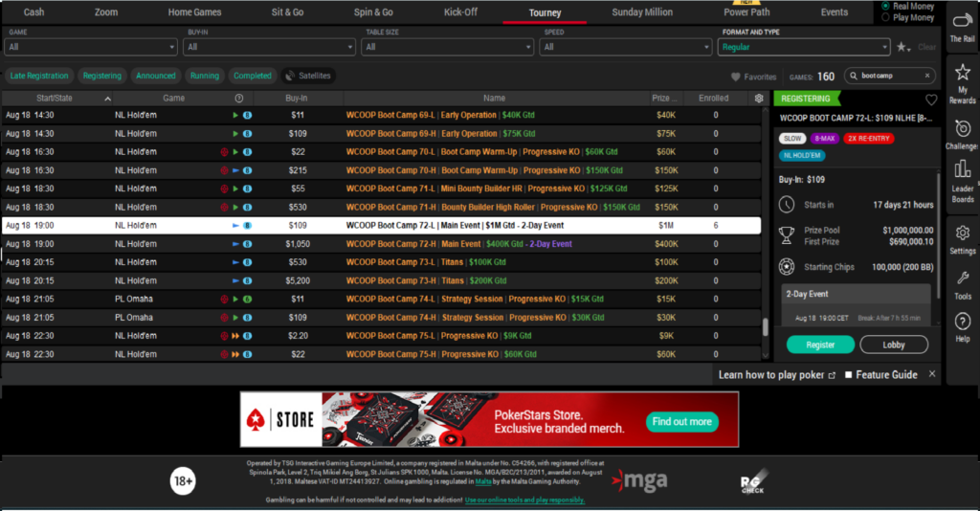The image size is (980, 511).
Task: Open My Rewards star icon
Action: coord(962,73)
